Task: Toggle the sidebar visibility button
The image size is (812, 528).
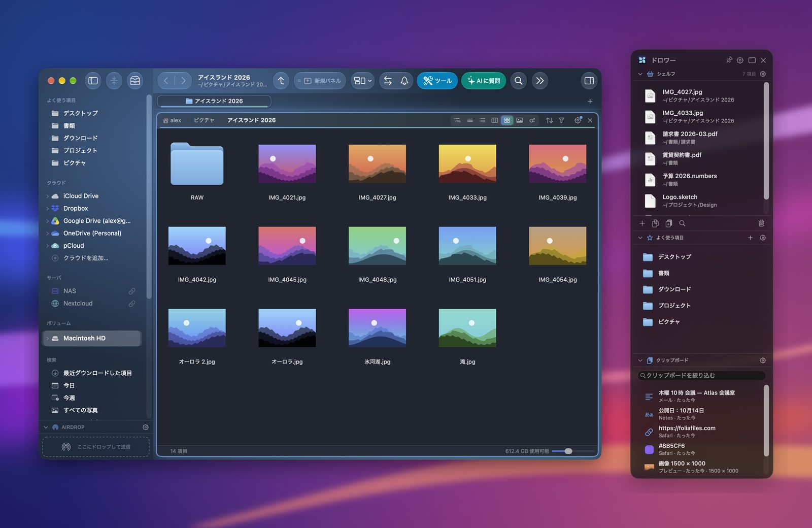Action: 93,81
